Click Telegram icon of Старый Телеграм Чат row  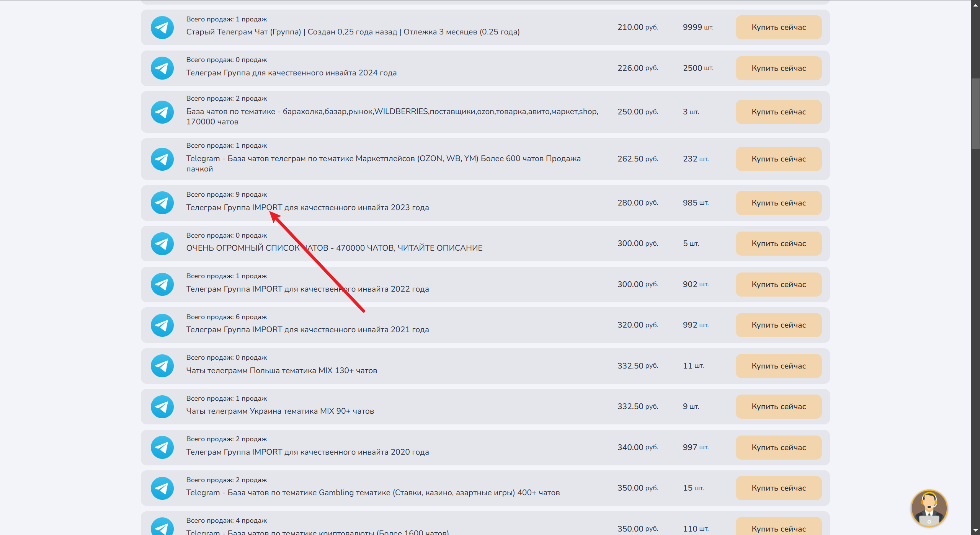(162, 28)
